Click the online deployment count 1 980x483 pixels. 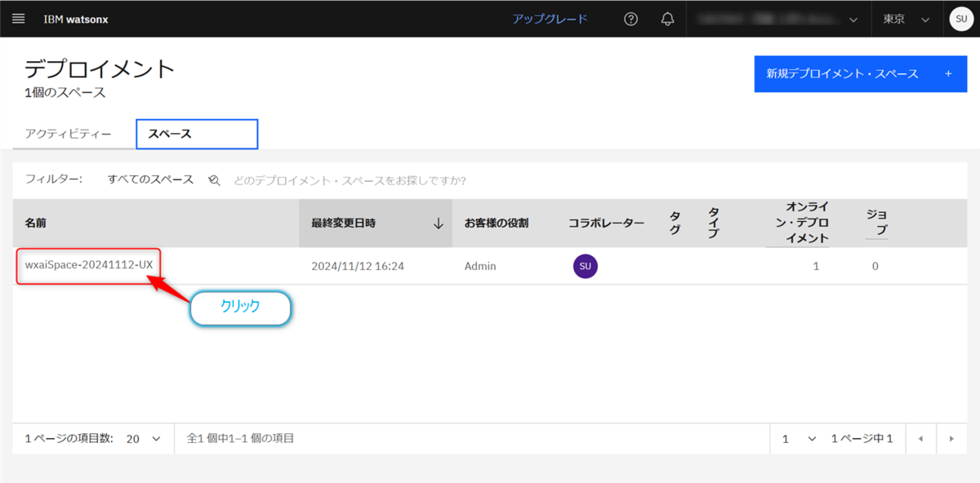coord(816,266)
